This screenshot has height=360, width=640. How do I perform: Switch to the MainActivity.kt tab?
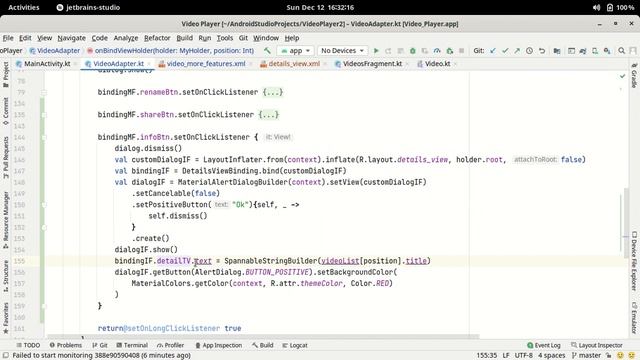click(43, 64)
